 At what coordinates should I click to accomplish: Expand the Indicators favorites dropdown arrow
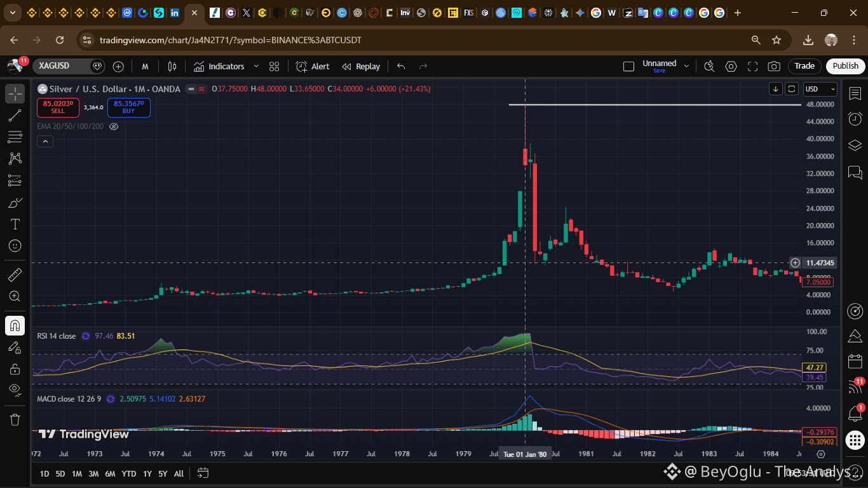tap(257, 66)
